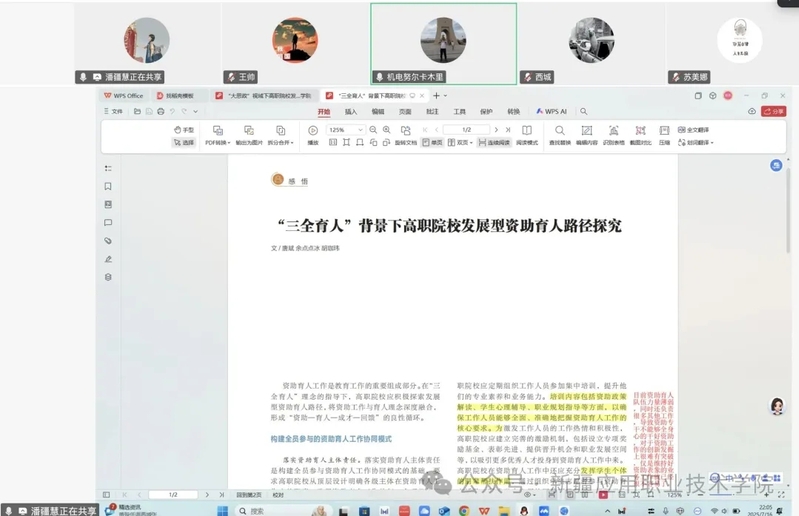Open the comments panel in left sidebar
This screenshot has width=799, height=516.
click(x=108, y=223)
